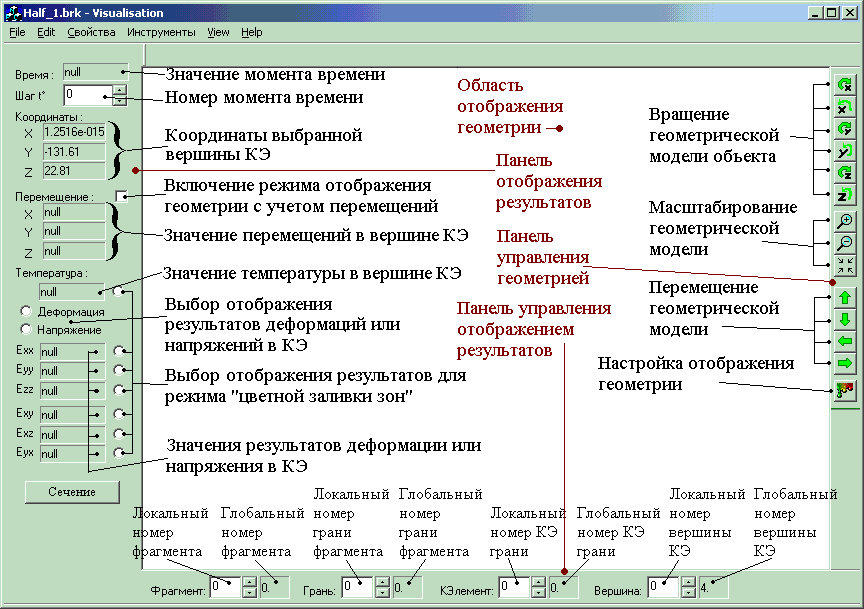Move the model down with the green arrow
This screenshot has height=609, width=864.
tap(844, 320)
